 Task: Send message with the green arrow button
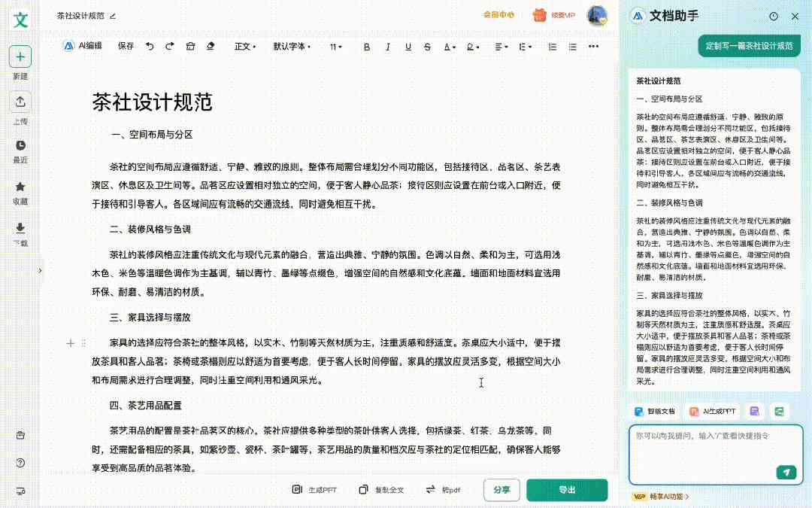pyautogui.click(x=786, y=472)
